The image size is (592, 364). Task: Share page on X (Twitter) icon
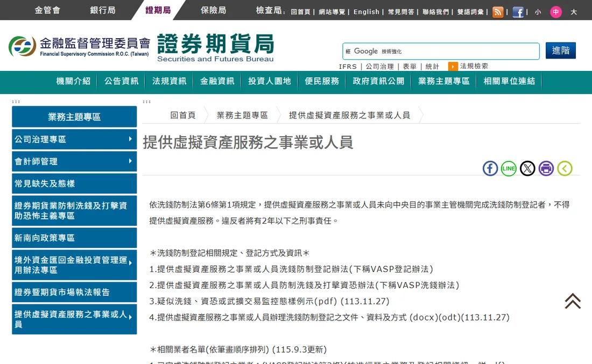point(527,168)
